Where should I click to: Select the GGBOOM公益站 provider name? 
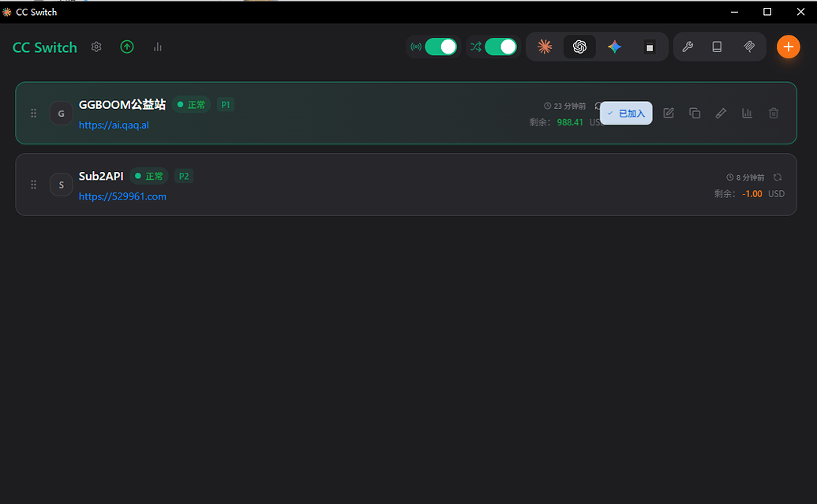pos(122,105)
